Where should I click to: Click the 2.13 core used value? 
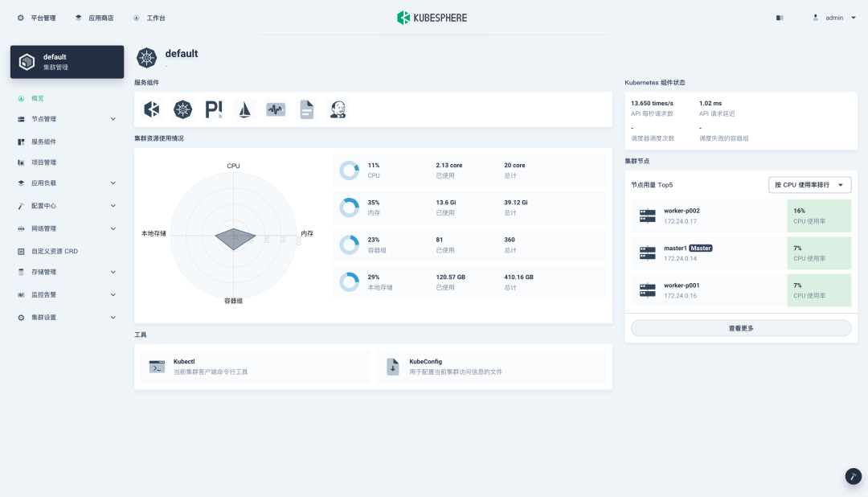pos(449,165)
